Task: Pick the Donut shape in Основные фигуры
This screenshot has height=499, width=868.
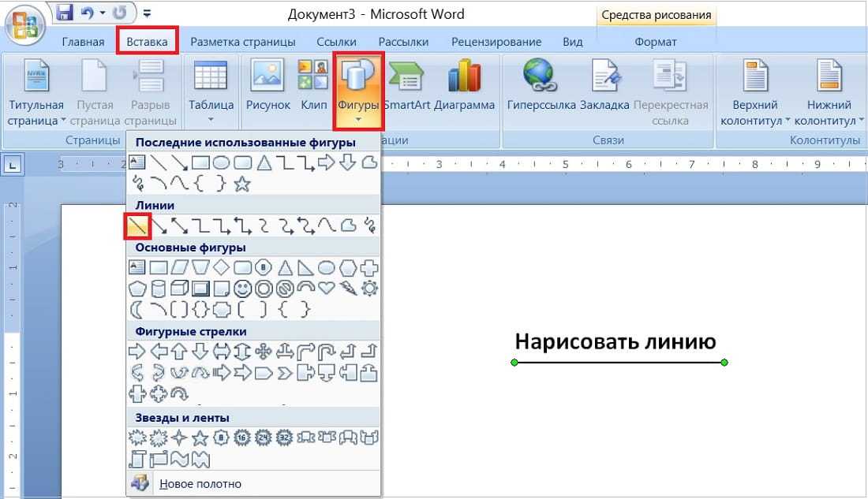Action: [264, 289]
